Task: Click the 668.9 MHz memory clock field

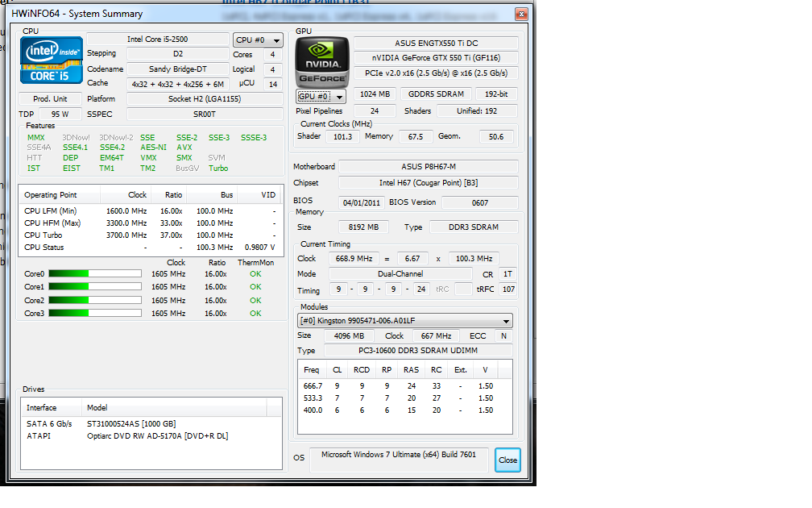Action: point(354,258)
